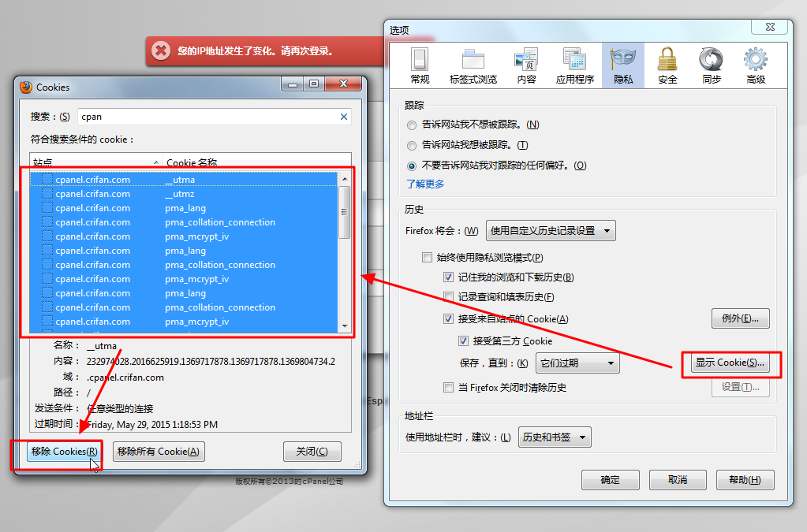
Task: Click the cookie list scrollbar down arrow
Action: coord(345,326)
